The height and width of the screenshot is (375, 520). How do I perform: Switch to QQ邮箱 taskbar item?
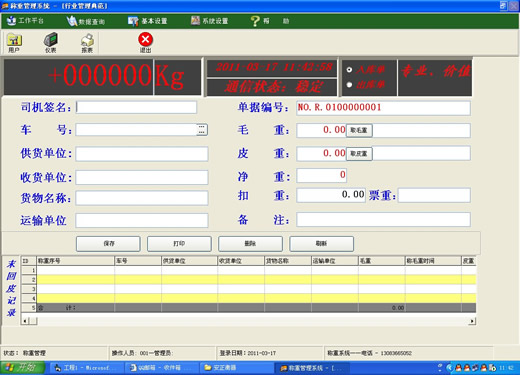(162, 368)
